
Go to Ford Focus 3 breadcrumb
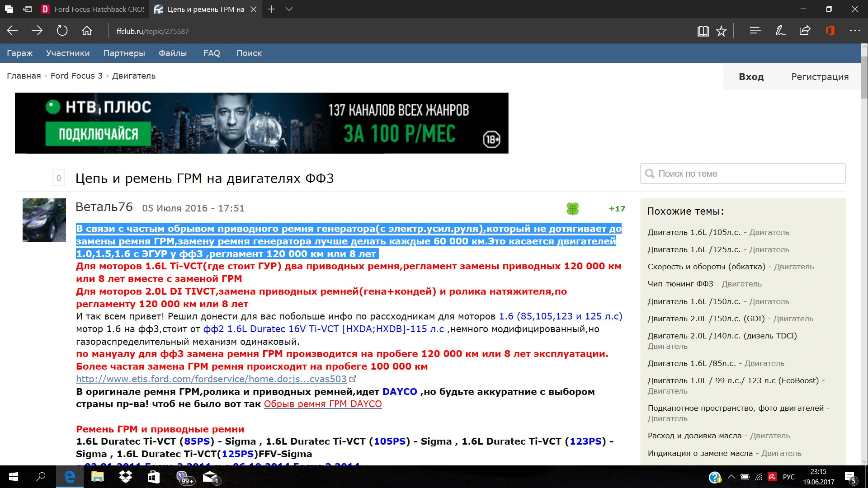coord(76,75)
